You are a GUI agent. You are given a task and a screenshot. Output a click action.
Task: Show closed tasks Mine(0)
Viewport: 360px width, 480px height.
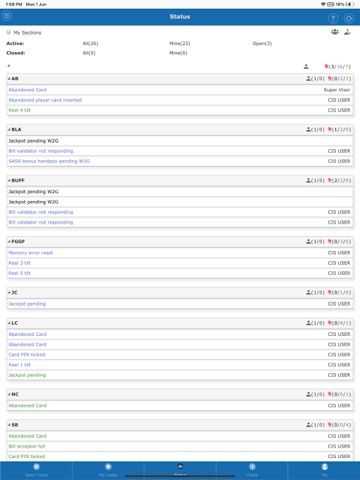[x=178, y=53]
